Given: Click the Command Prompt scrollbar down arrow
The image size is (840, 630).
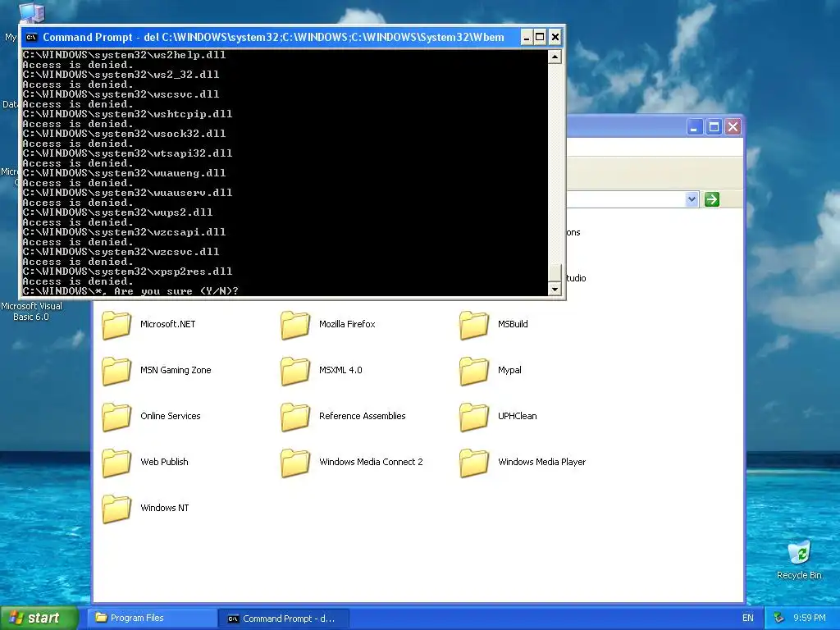Looking at the screenshot, I should coord(555,290).
